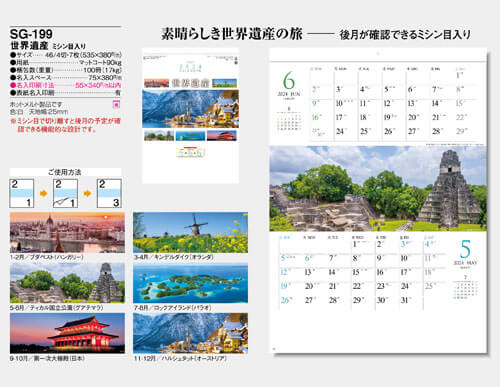Click the large Tikal pyramid photo
Image resolution: width=500 pixels, height=387 pixels.
[378, 189]
